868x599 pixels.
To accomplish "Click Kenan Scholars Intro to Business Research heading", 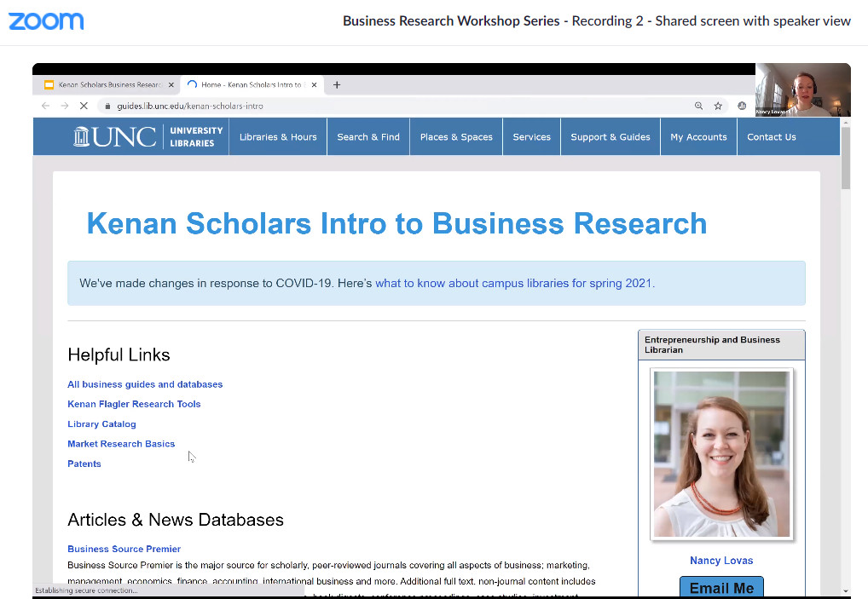I will (397, 224).
